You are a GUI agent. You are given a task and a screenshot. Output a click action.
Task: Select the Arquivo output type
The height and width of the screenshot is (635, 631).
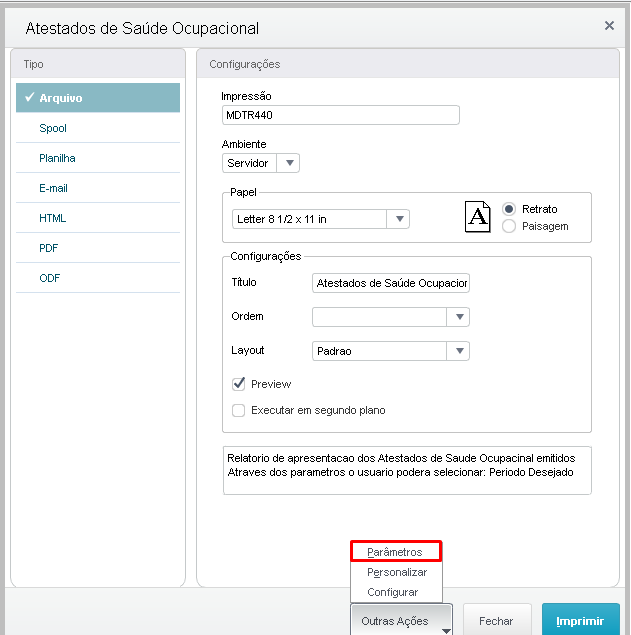coord(98,98)
